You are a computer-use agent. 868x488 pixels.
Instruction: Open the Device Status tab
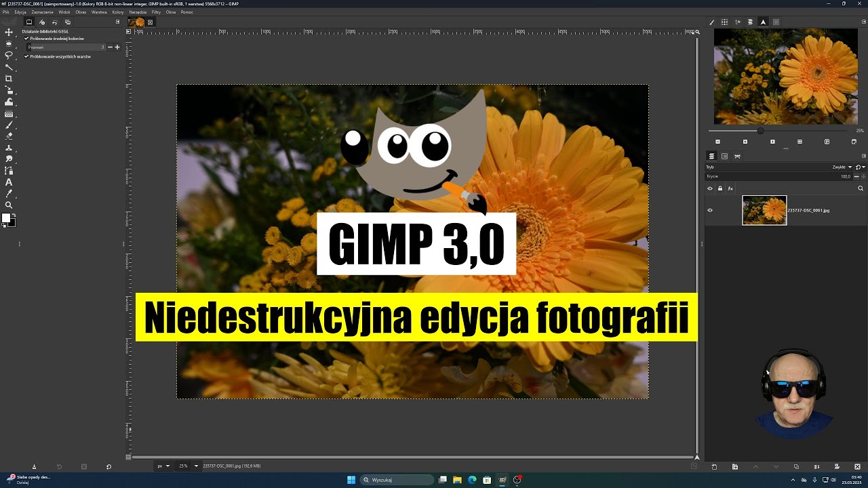click(42, 22)
